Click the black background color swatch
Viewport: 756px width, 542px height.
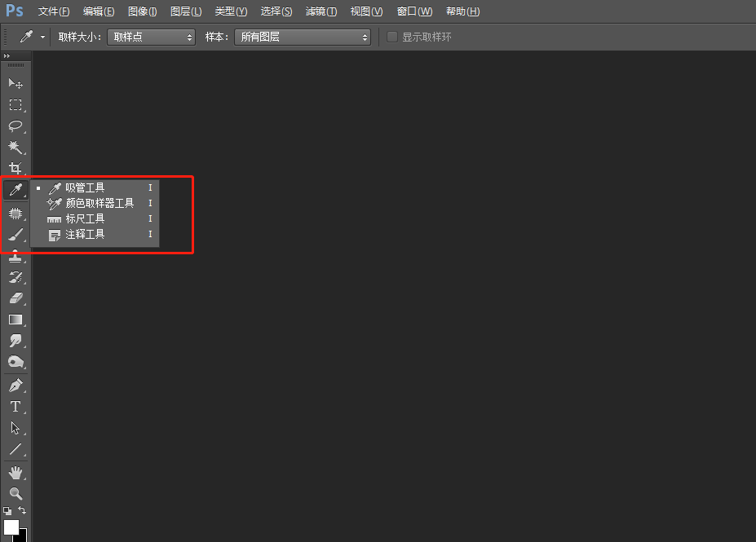(x=23, y=536)
